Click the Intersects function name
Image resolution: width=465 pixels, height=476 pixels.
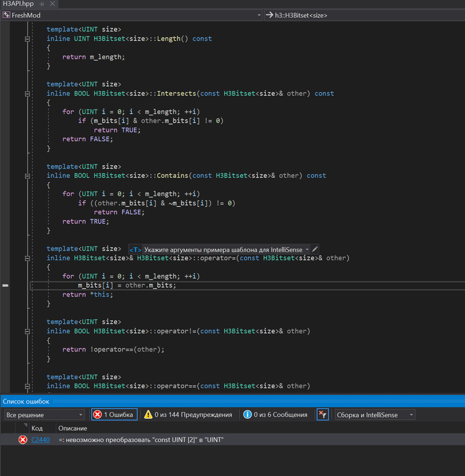pyautogui.click(x=177, y=93)
